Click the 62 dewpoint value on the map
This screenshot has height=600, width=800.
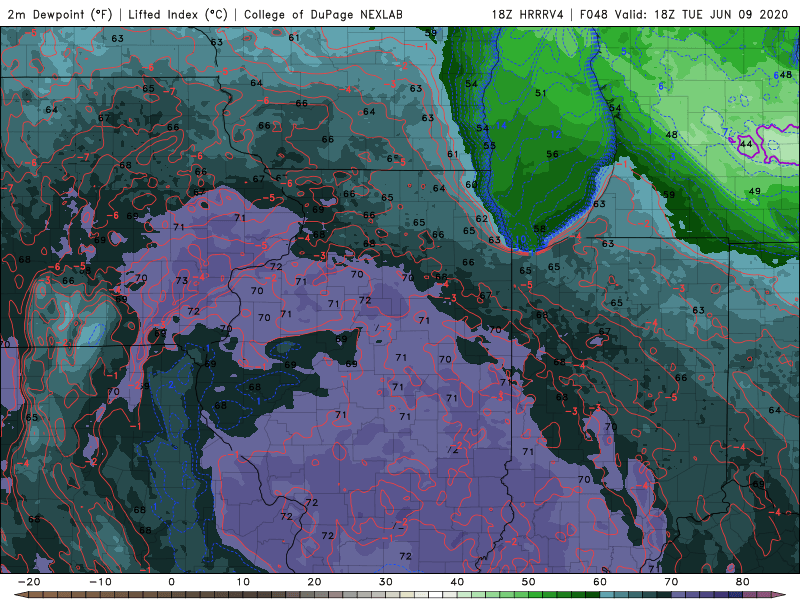pos(481,218)
